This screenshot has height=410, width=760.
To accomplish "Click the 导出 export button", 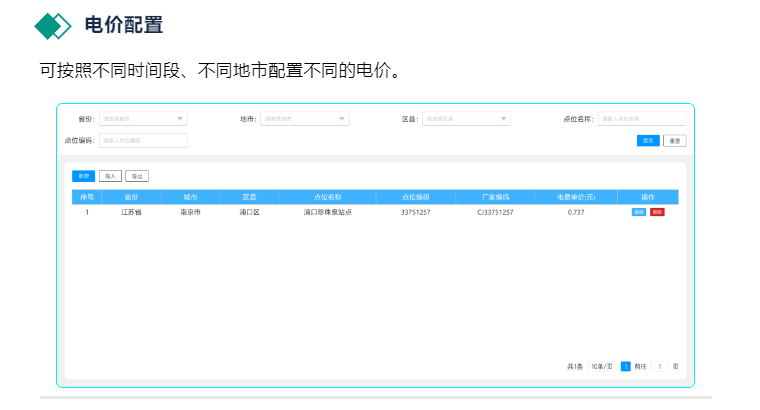I will (137, 176).
